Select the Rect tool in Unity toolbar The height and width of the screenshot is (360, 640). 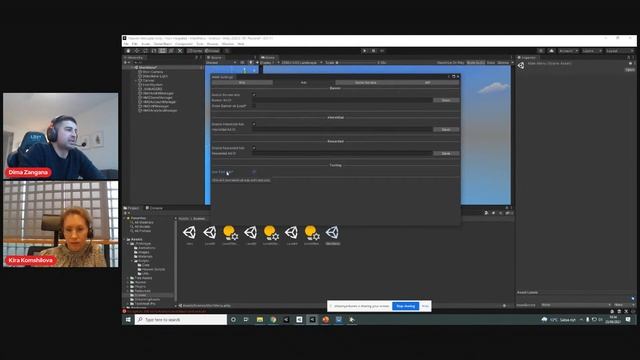[x=162, y=51]
